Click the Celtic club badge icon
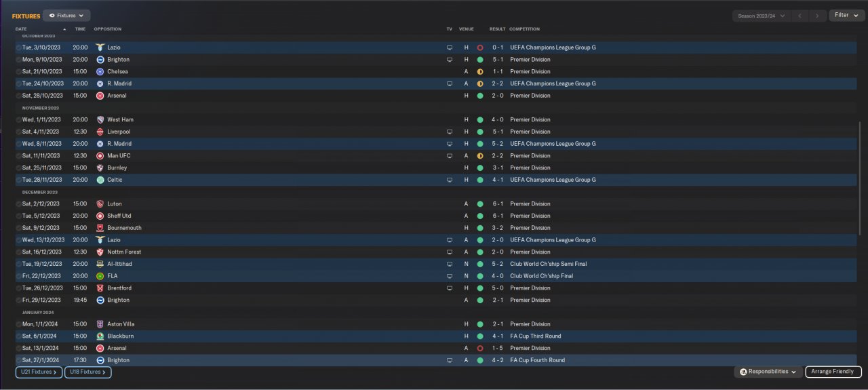 tap(100, 180)
